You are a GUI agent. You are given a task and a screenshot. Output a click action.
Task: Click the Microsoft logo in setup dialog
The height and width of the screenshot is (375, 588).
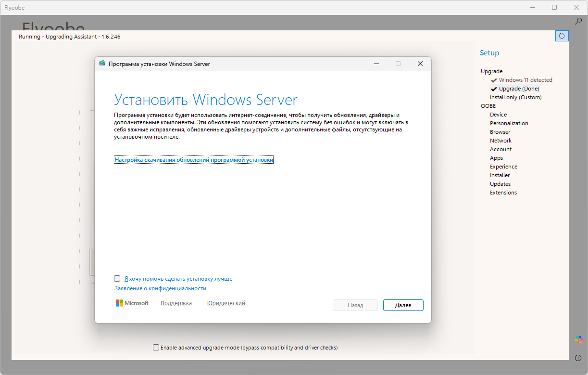pyautogui.click(x=132, y=303)
